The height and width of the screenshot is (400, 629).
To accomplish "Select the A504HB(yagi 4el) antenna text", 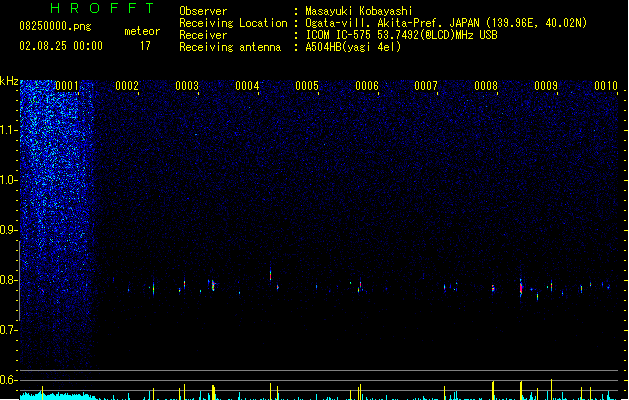I will coord(353,47).
